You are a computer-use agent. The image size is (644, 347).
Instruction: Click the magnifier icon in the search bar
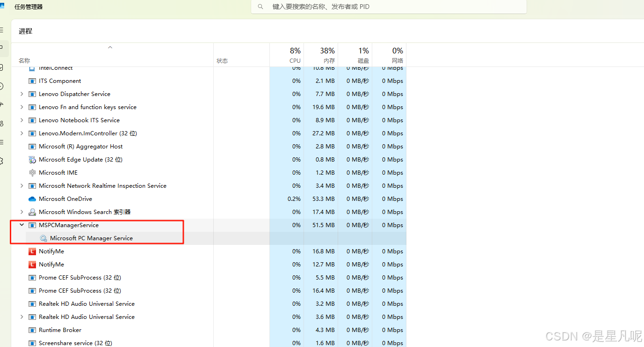click(x=260, y=7)
